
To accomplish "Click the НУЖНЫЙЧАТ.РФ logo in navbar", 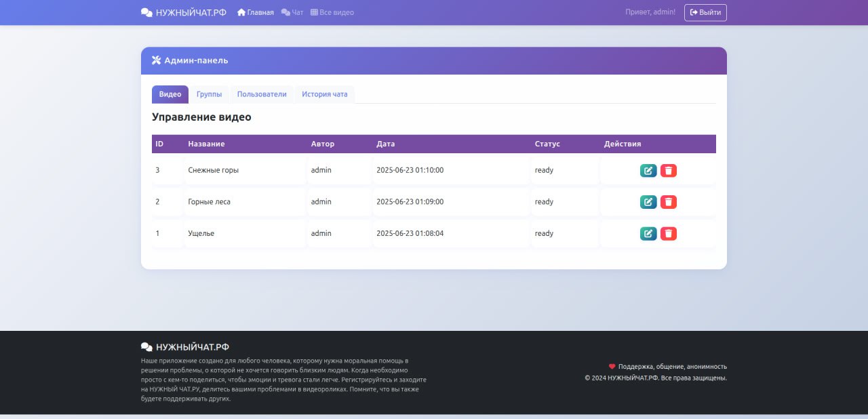I will (x=184, y=12).
